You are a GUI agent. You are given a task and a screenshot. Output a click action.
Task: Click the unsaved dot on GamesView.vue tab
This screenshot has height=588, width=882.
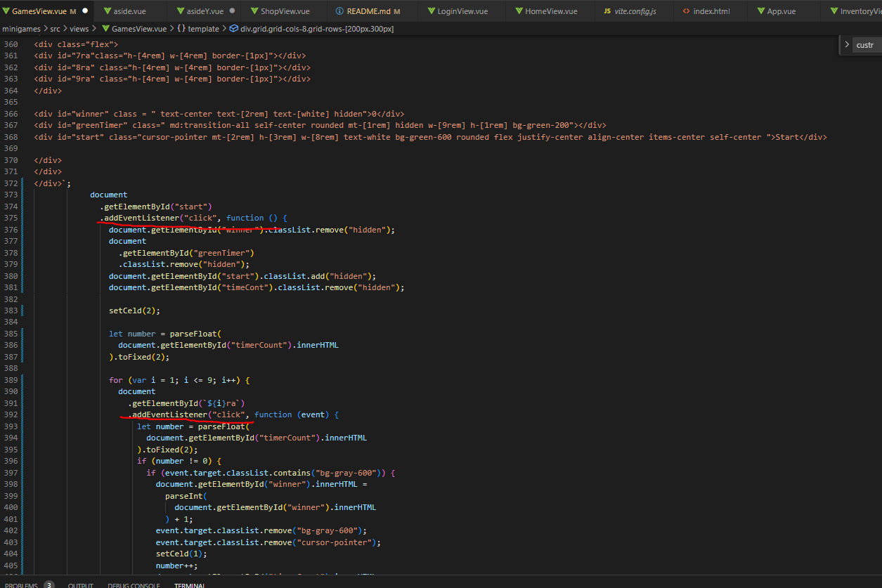(x=85, y=11)
